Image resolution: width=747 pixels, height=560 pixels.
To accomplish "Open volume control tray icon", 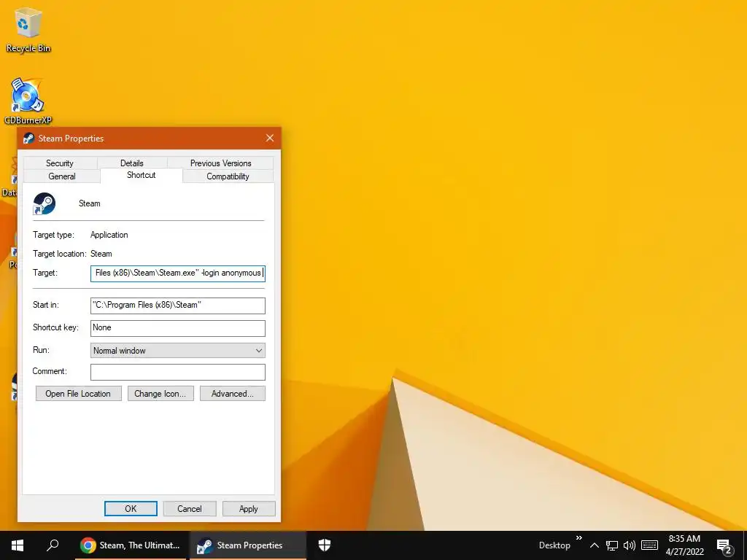I will (x=630, y=545).
